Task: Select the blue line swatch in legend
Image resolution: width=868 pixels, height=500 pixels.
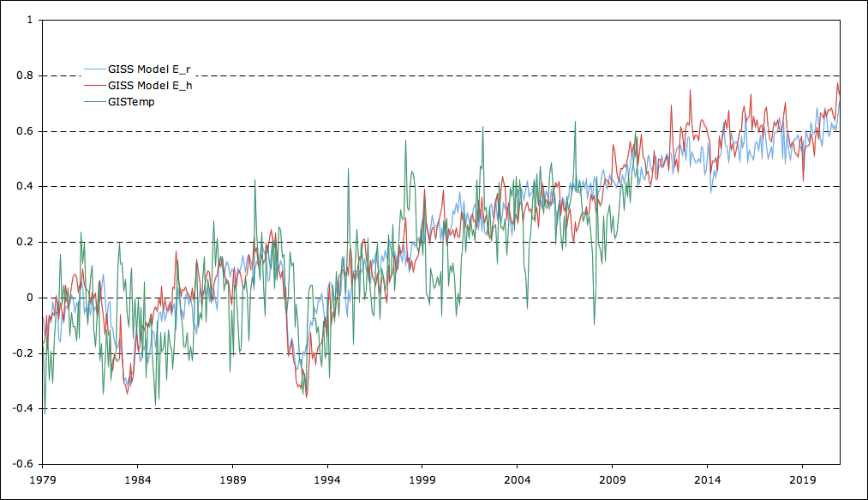Action: coord(93,69)
